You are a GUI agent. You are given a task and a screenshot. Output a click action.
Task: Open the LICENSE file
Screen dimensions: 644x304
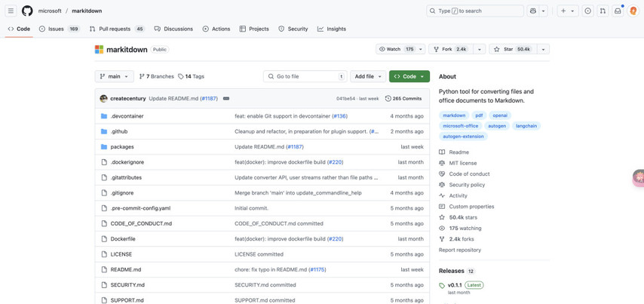(121, 254)
